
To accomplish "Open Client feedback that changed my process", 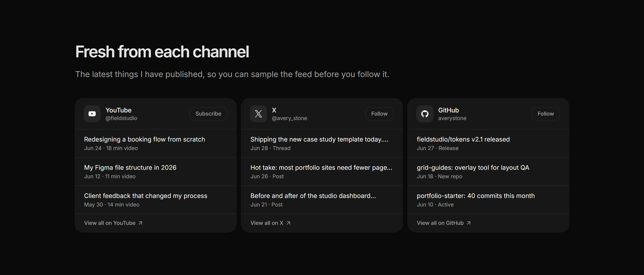I will 155,200.
